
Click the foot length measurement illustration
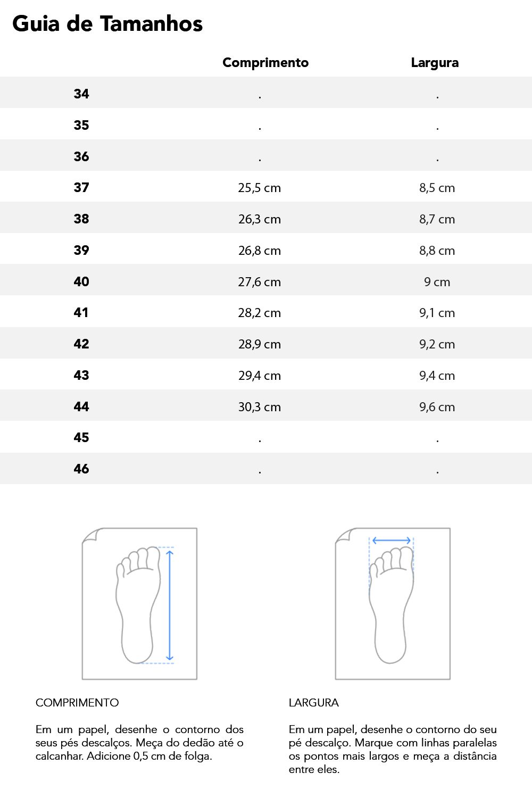tap(139, 604)
